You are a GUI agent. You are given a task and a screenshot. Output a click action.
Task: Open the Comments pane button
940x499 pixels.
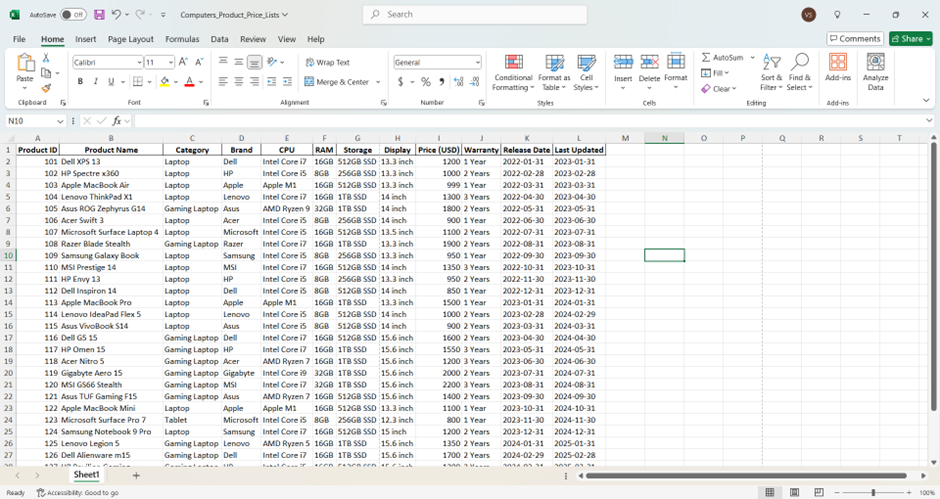pyautogui.click(x=854, y=39)
